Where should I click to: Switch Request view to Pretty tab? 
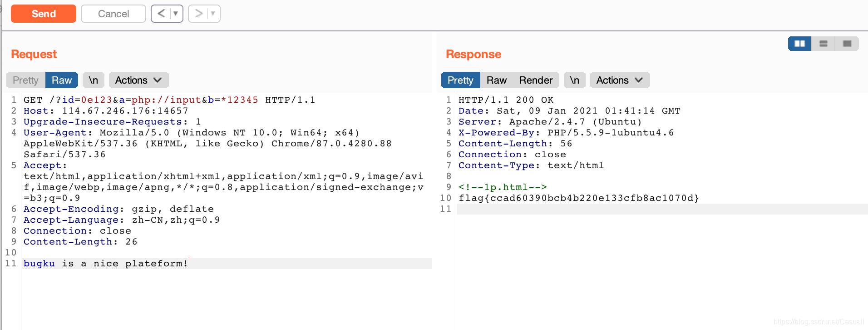click(25, 80)
